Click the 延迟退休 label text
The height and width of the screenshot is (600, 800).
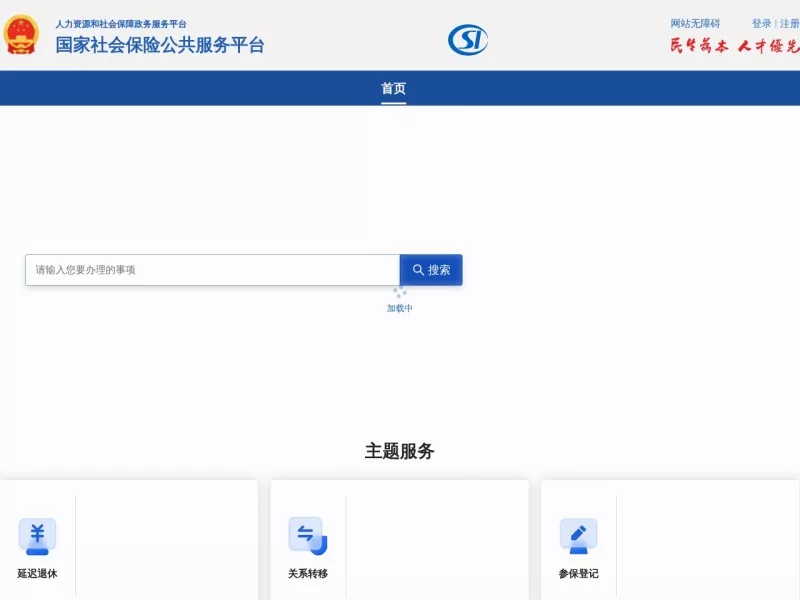pyautogui.click(x=37, y=573)
